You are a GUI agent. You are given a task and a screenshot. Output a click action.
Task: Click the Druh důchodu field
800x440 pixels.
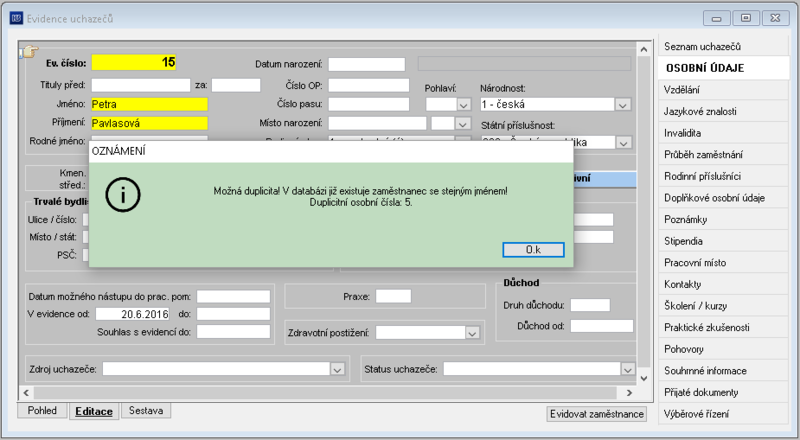(x=590, y=305)
